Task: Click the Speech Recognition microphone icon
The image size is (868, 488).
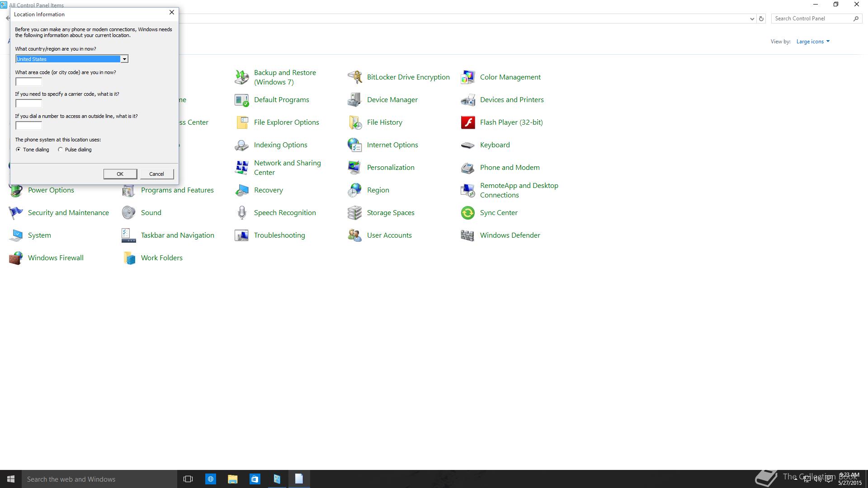Action: 242,213
